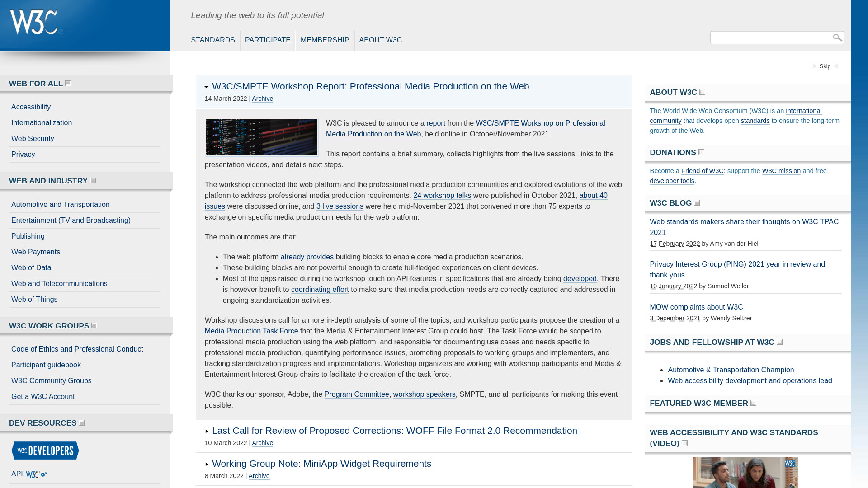868x488 pixels.
Task: Toggle the W3C BLOG collapse icon
Action: tap(697, 203)
